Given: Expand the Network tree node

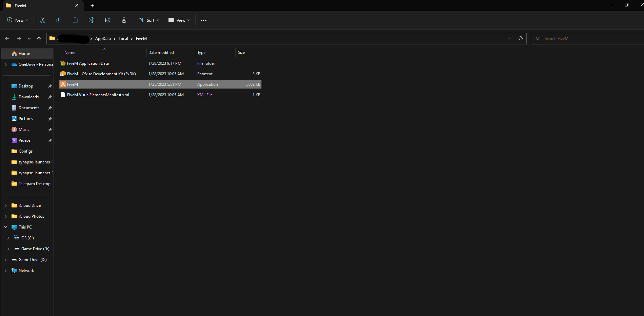Looking at the screenshot, I should pos(6,271).
